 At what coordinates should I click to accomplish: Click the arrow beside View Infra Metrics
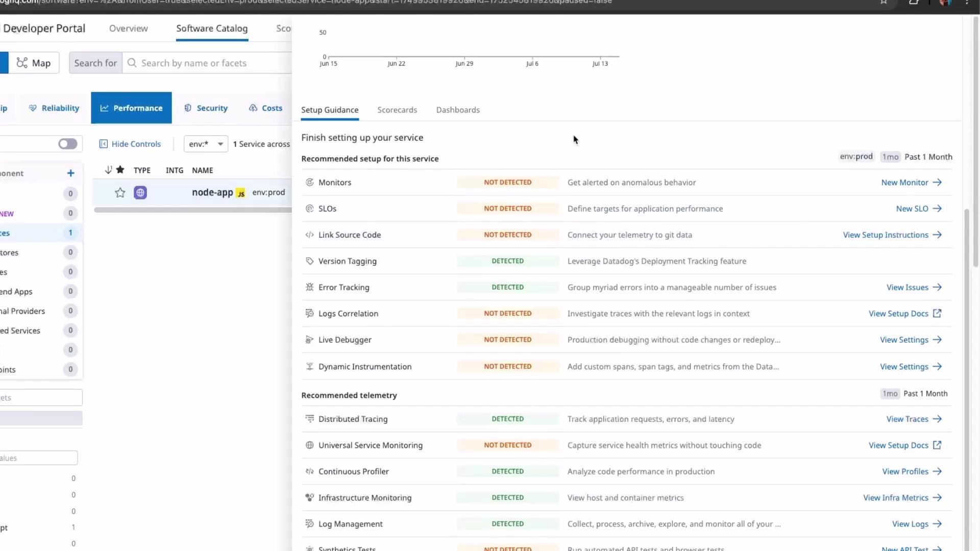pyautogui.click(x=937, y=497)
